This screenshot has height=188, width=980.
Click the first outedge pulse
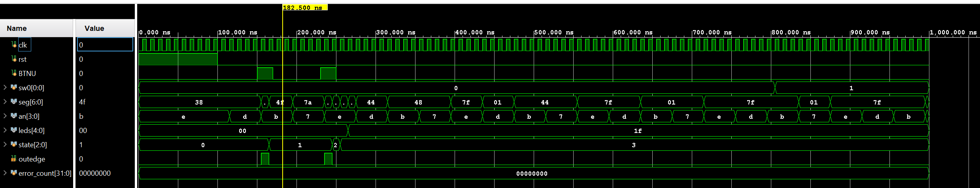point(265,159)
